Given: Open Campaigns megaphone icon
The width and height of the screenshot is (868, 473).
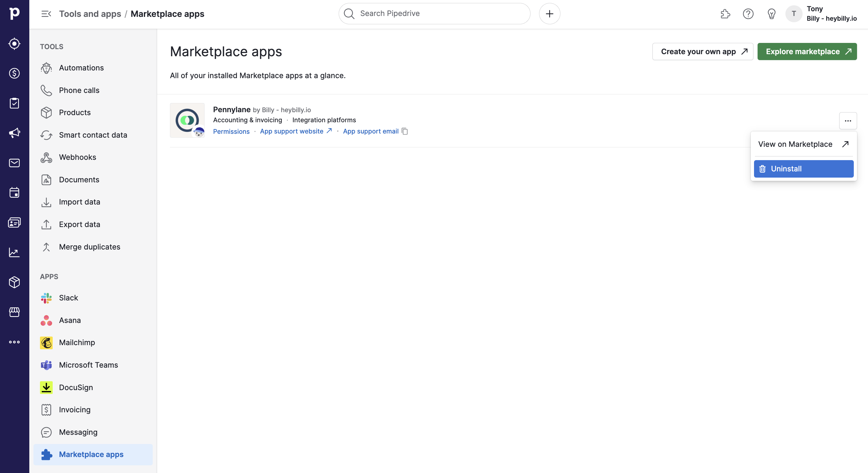Looking at the screenshot, I should click(15, 133).
